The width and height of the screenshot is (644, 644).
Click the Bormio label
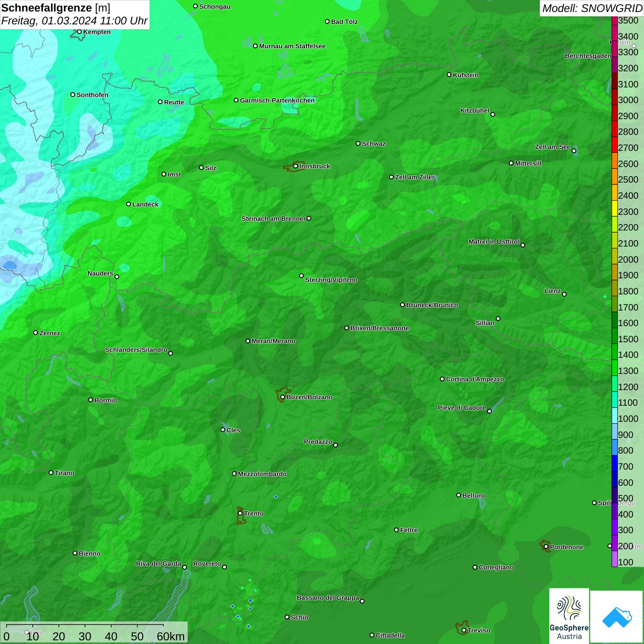coord(106,400)
